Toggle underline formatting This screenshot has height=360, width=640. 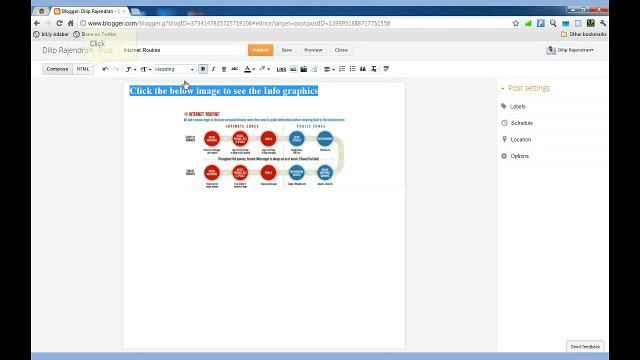(x=224, y=69)
